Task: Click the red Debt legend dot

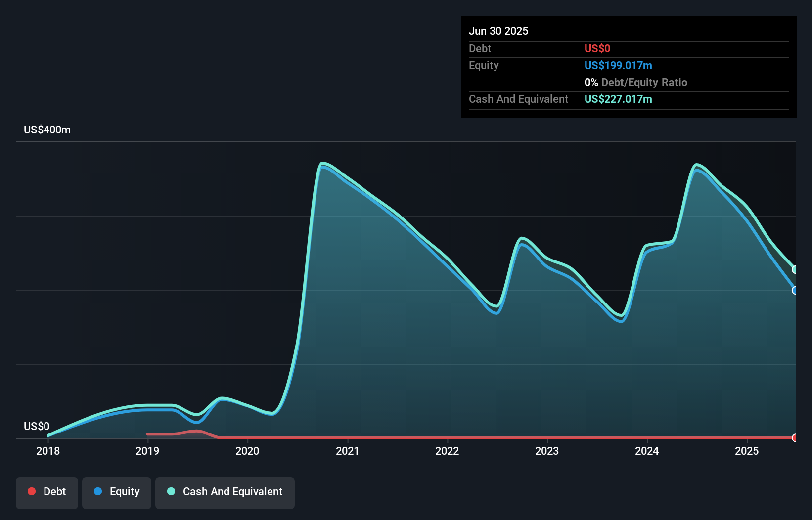Action: 32,491
